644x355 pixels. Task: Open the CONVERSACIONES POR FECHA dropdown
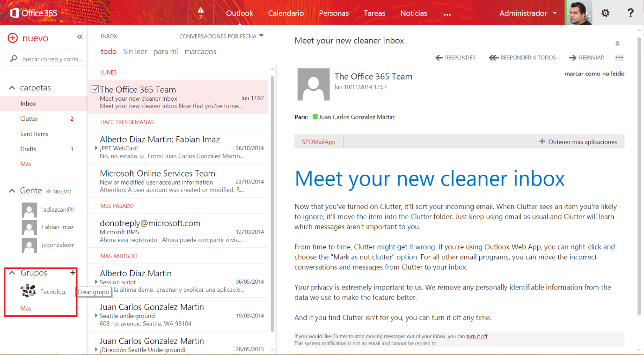[x=221, y=36]
